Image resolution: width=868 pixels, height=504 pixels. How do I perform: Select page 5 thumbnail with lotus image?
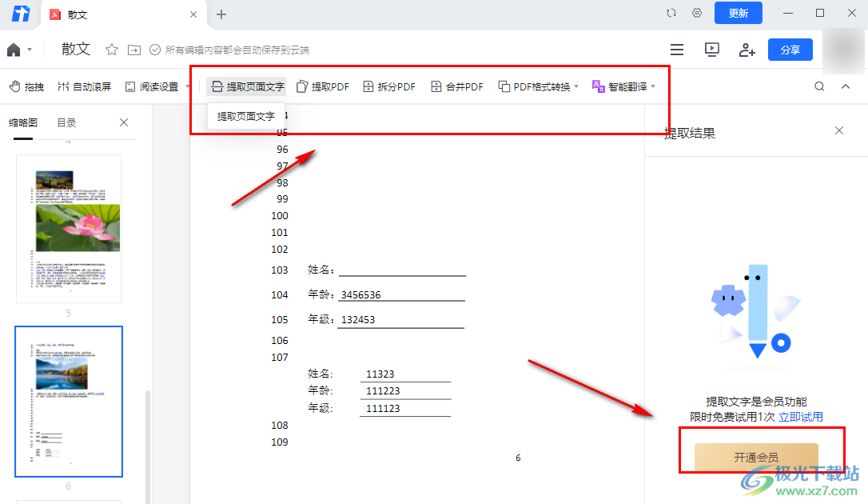click(x=69, y=229)
